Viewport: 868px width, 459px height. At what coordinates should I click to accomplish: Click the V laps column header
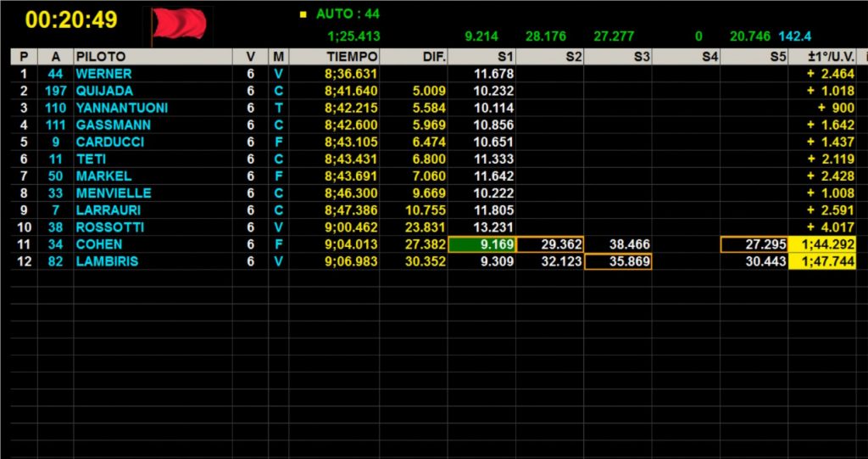[251, 57]
